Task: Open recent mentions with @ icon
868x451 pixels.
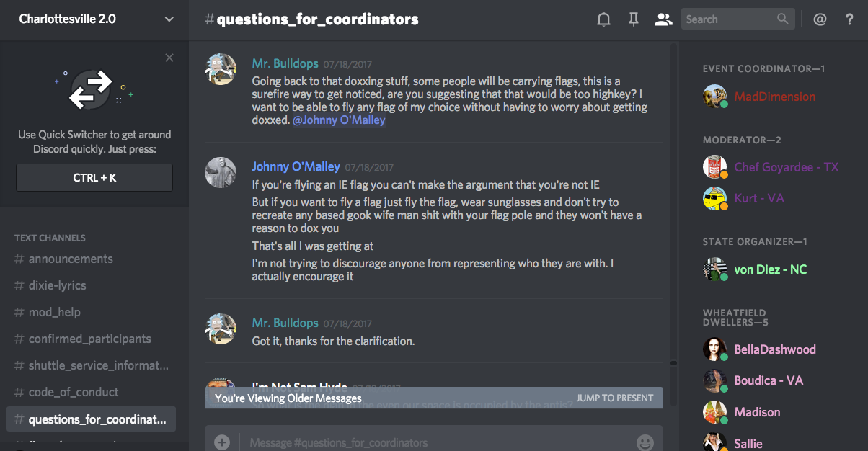Action: [820, 19]
